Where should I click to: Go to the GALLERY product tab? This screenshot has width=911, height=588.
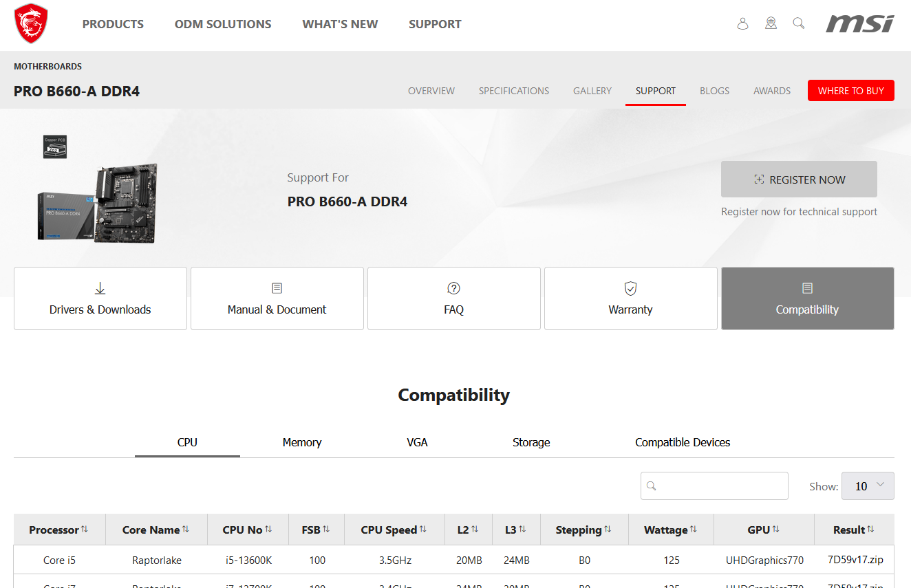592,91
